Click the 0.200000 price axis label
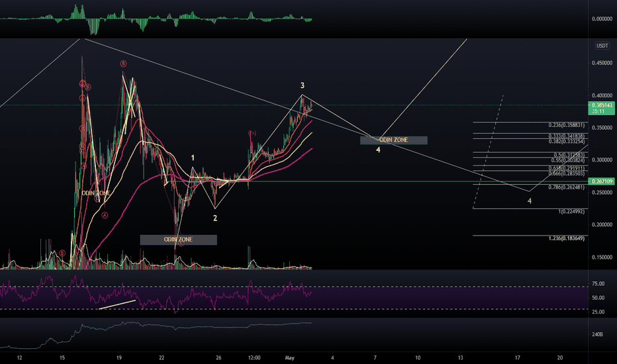 click(x=602, y=225)
